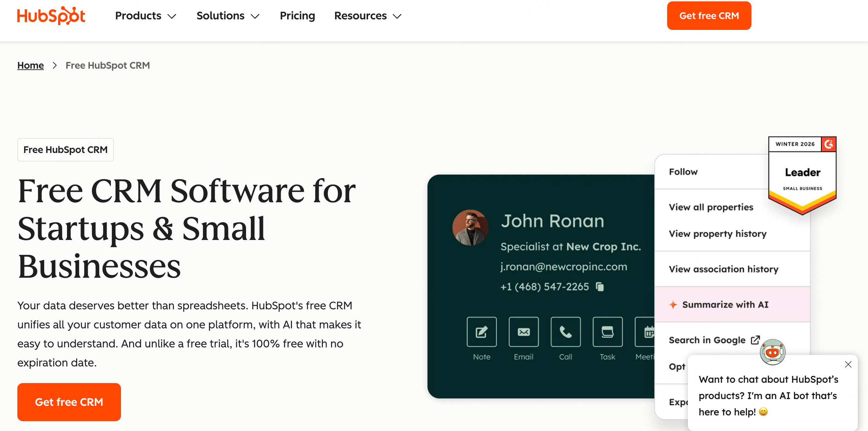Image resolution: width=868 pixels, height=431 pixels.
Task: Expand the Products dropdown menu
Action: pyautogui.click(x=146, y=16)
